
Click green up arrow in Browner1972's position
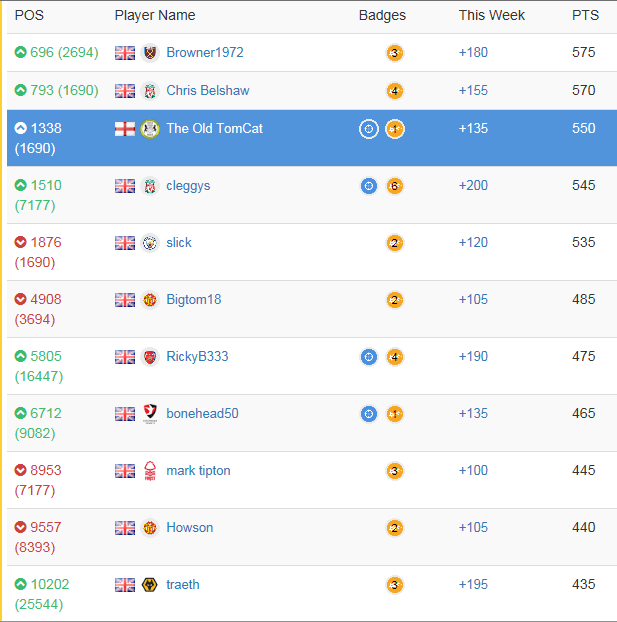[21, 53]
